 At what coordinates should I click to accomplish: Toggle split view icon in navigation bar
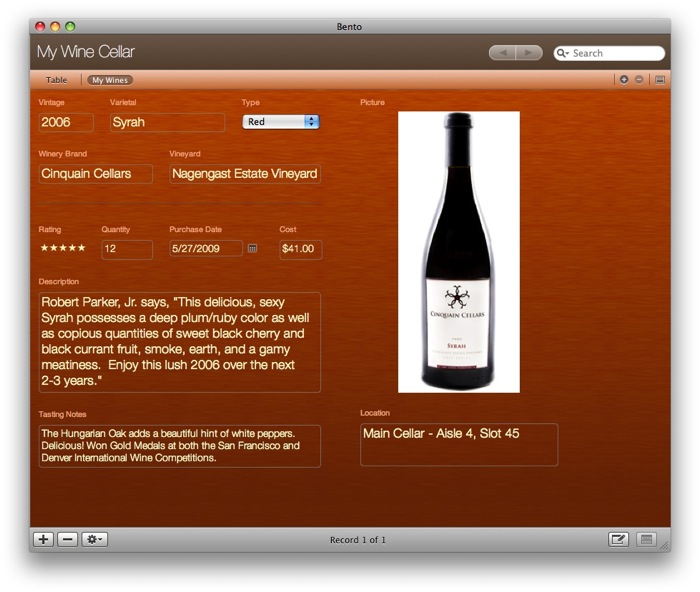tap(660, 79)
